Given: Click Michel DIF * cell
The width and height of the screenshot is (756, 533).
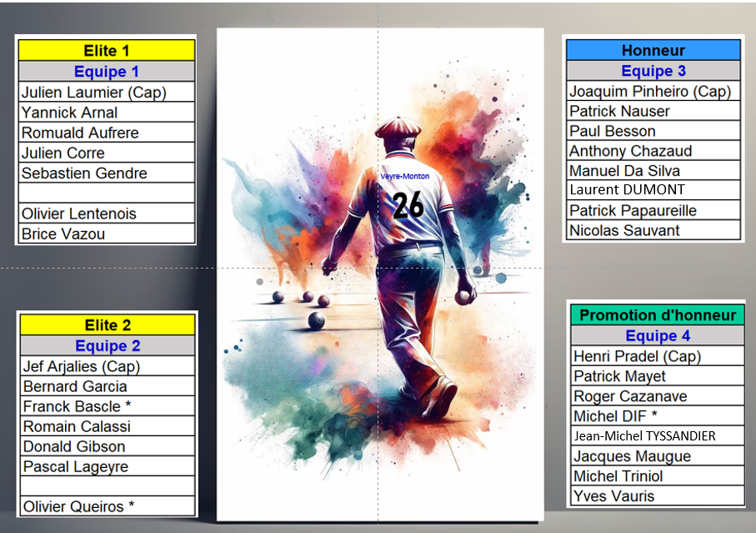Looking at the screenshot, I should 658,415.
